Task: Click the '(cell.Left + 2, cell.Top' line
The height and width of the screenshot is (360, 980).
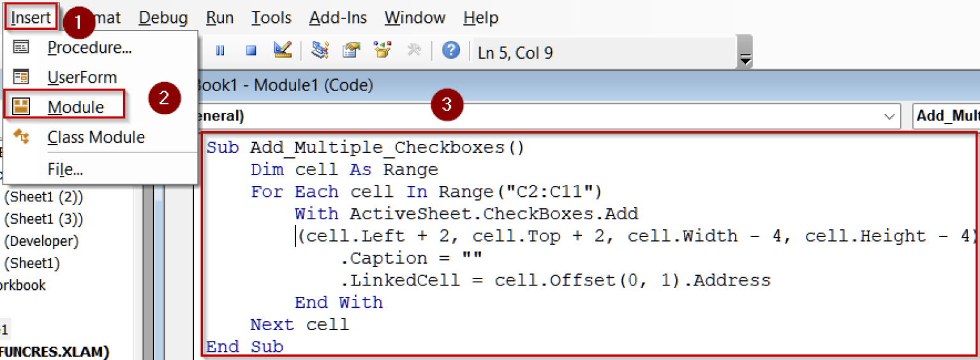Action: coord(637,236)
